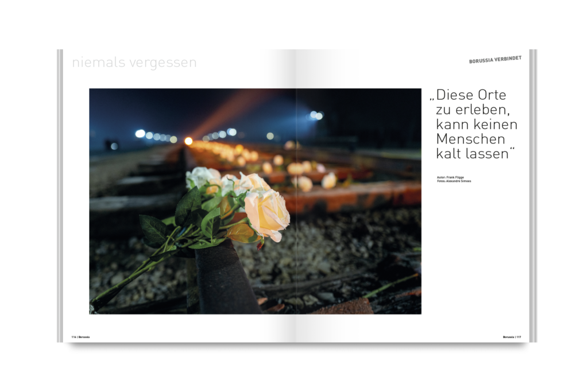This screenshot has height=392, width=588.
Task: Click the 'Borussia | 117' page footer
Action: tap(512, 337)
